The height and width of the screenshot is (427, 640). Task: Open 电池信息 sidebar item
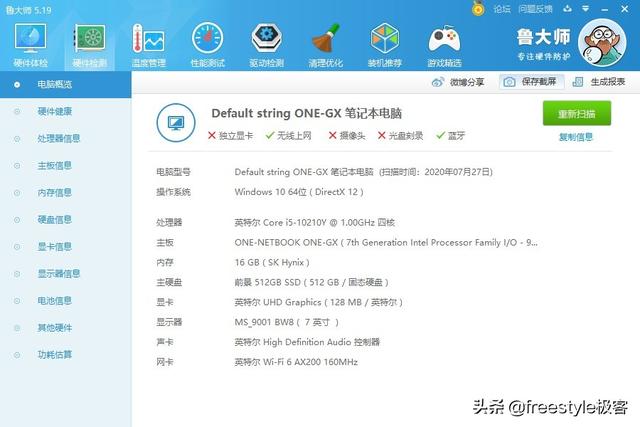(x=54, y=300)
